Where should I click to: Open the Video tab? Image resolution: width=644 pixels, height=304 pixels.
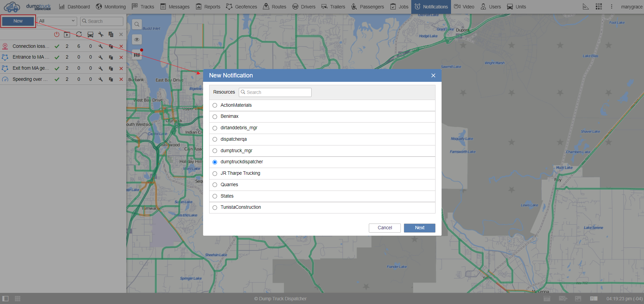464,7
